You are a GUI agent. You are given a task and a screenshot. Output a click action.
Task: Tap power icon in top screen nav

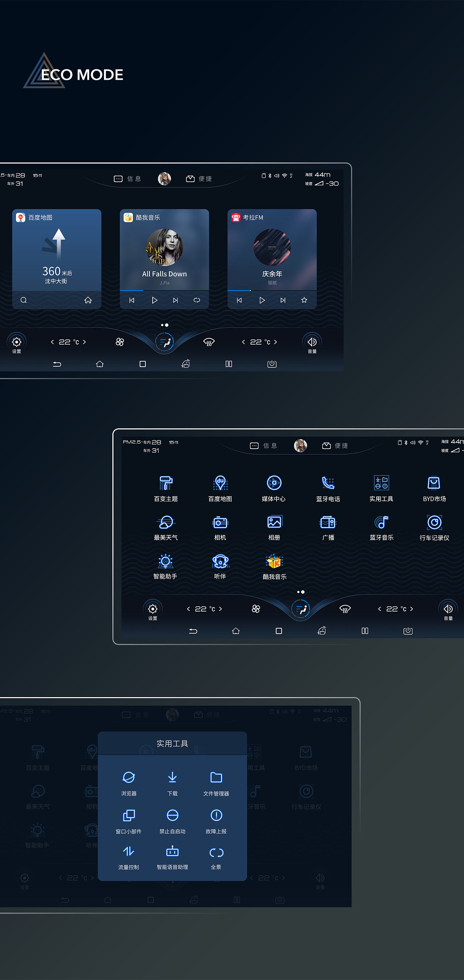(x=272, y=364)
